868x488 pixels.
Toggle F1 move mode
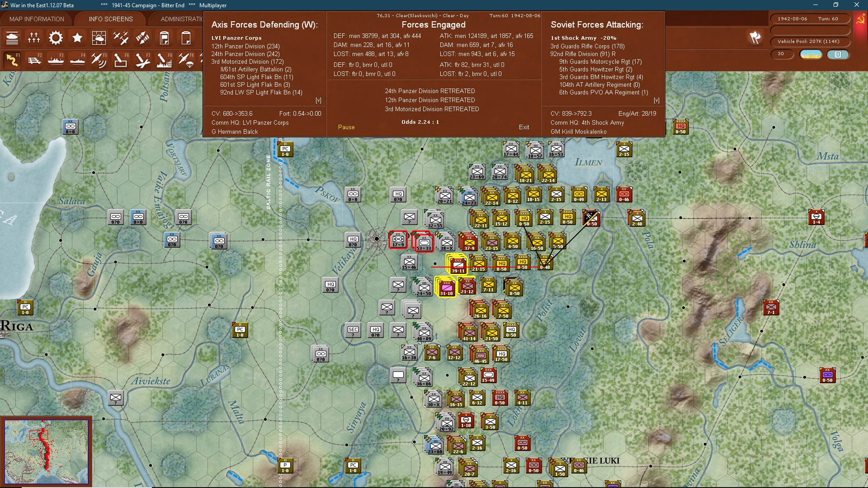[x=12, y=60]
